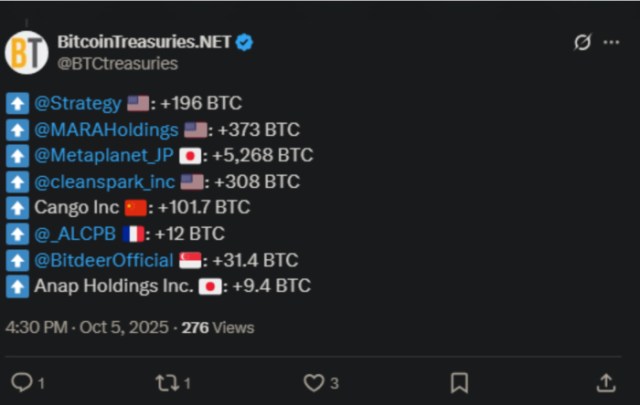The width and height of the screenshot is (640, 405).
Task: Open the BitcoinTreasuries.NET account name
Action: [144, 42]
